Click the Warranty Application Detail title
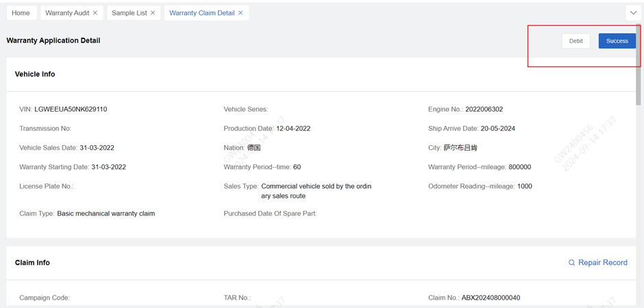The width and height of the screenshot is (644, 308). [x=53, y=40]
